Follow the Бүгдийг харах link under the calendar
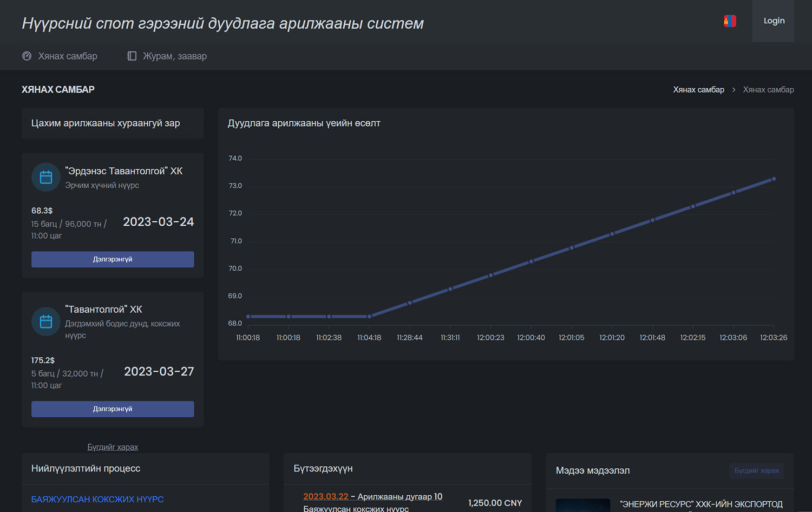The height and width of the screenshot is (512, 812). (x=113, y=447)
